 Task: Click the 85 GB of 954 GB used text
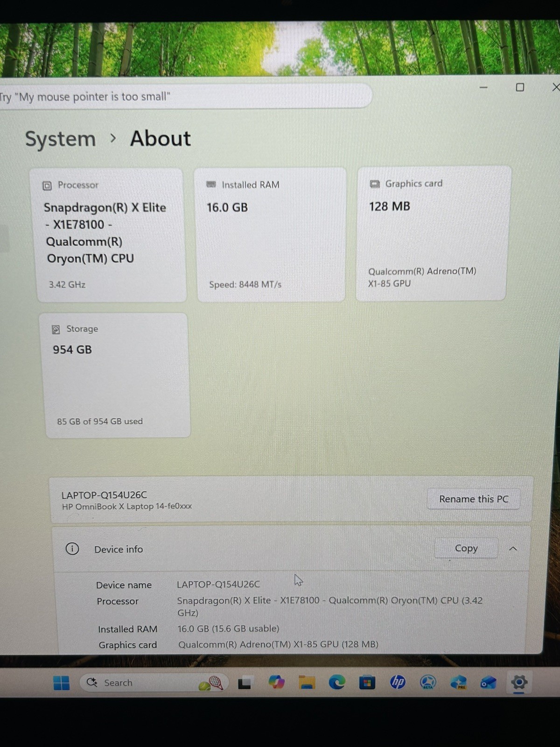pyautogui.click(x=100, y=421)
